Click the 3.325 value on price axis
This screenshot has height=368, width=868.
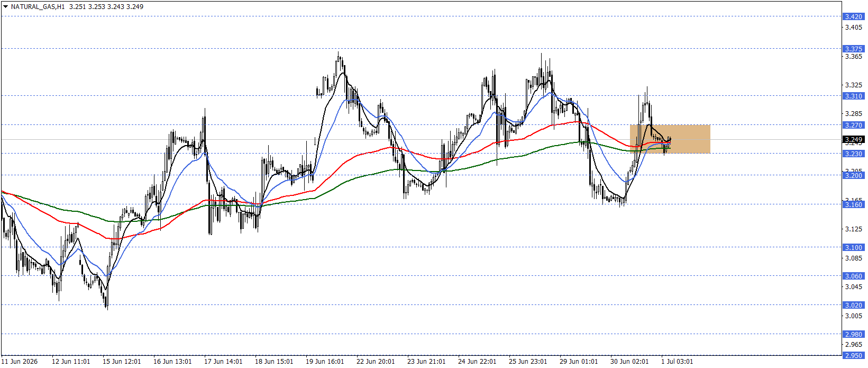[x=853, y=85]
